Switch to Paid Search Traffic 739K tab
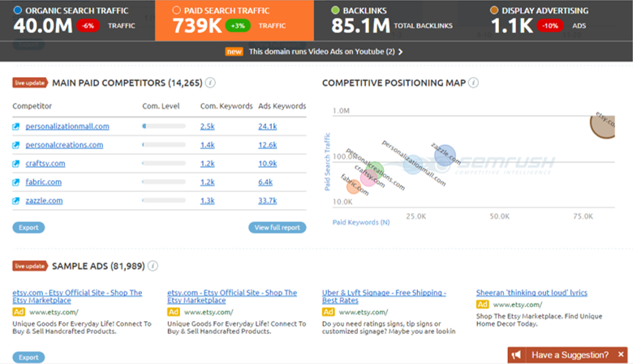The image size is (633, 364). coord(235,20)
